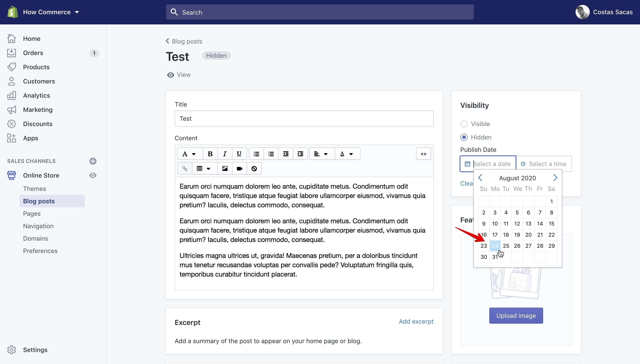Click the insert video icon
Image resolution: width=640 pixels, height=364 pixels.
239,168
